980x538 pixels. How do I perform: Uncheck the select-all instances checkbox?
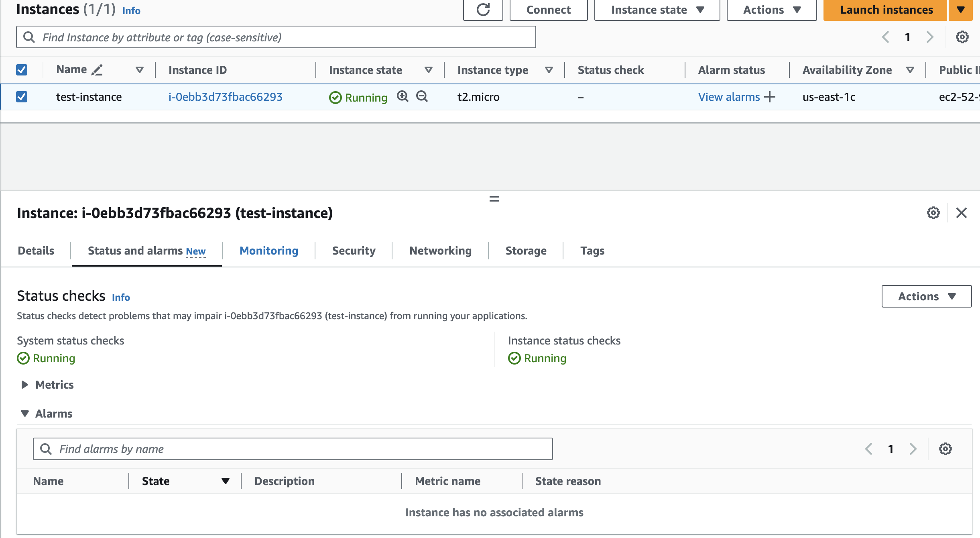[x=22, y=70]
